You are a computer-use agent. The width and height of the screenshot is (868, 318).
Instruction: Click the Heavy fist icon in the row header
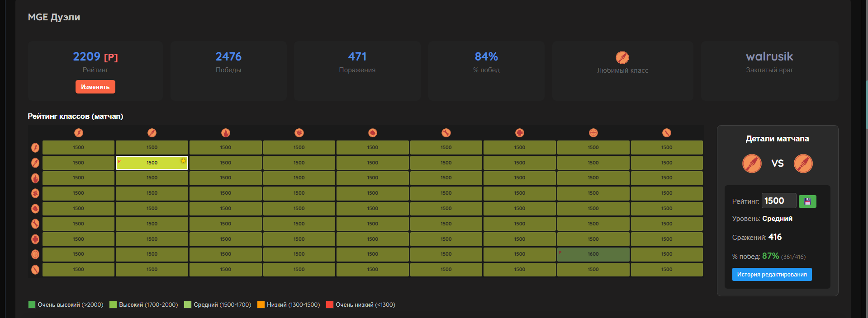[x=35, y=209]
